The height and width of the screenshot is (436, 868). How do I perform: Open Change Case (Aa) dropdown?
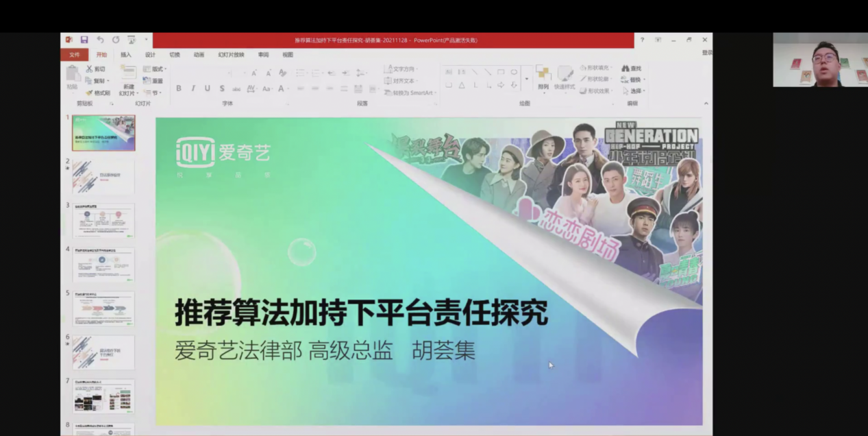268,88
